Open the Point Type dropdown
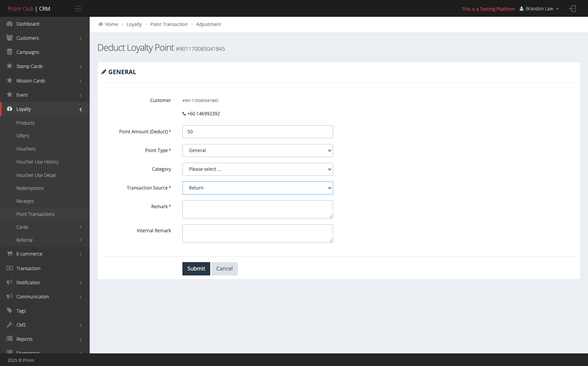 coord(258,151)
